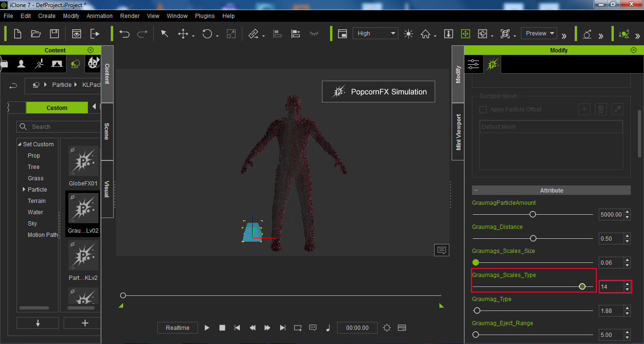Screen dimensions: 644x344
Task: Open the viewport comment bubble icon
Action: (442, 250)
